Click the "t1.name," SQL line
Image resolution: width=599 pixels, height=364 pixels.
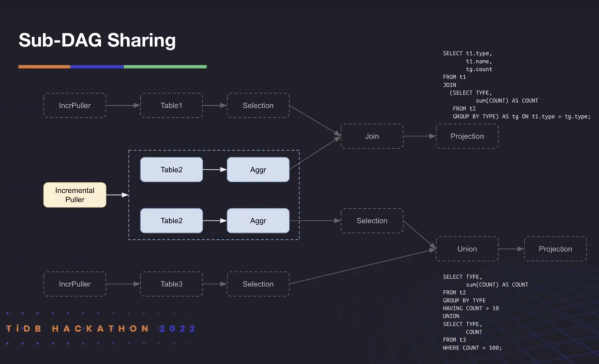[479, 61]
